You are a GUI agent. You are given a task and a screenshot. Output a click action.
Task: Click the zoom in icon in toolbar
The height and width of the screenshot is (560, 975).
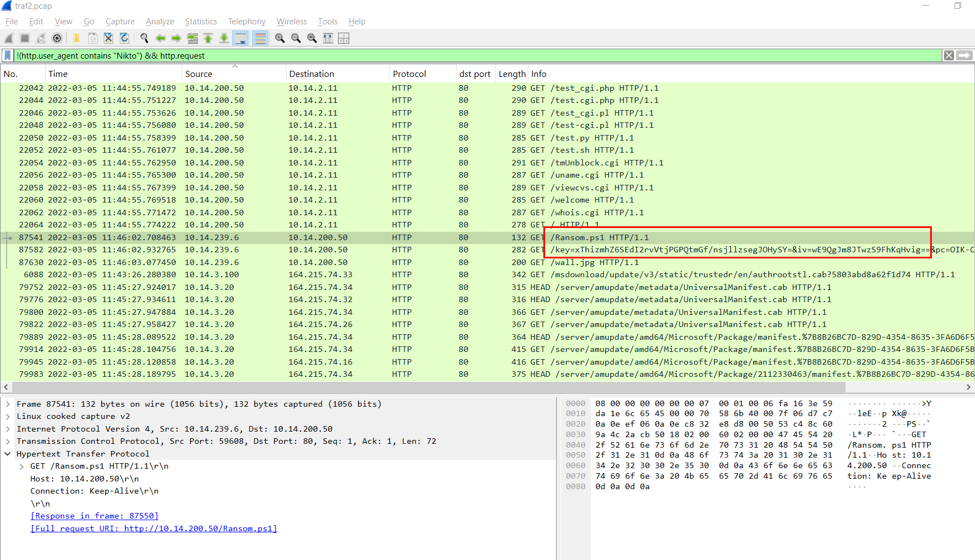280,38
